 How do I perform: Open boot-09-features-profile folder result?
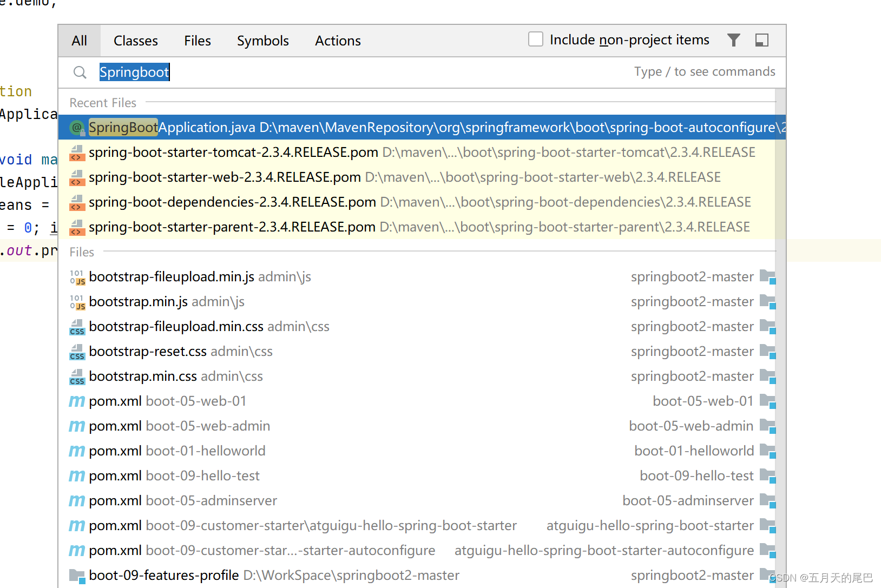(x=416, y=575)
